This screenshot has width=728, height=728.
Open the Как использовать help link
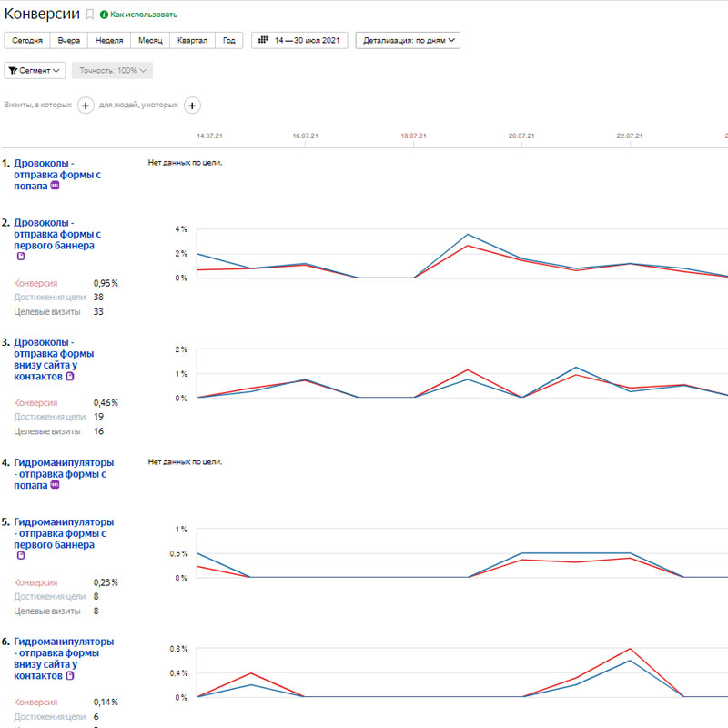point(144,15)
